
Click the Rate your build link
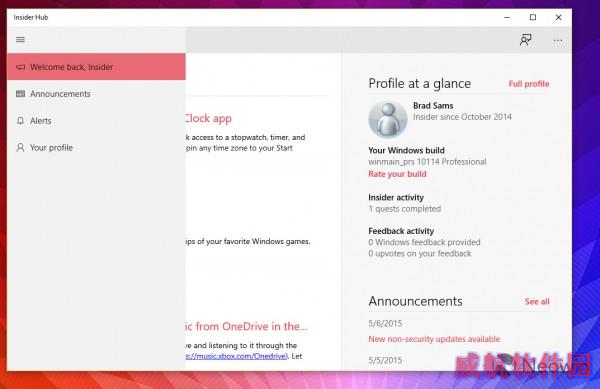click(x=397, y=174)
